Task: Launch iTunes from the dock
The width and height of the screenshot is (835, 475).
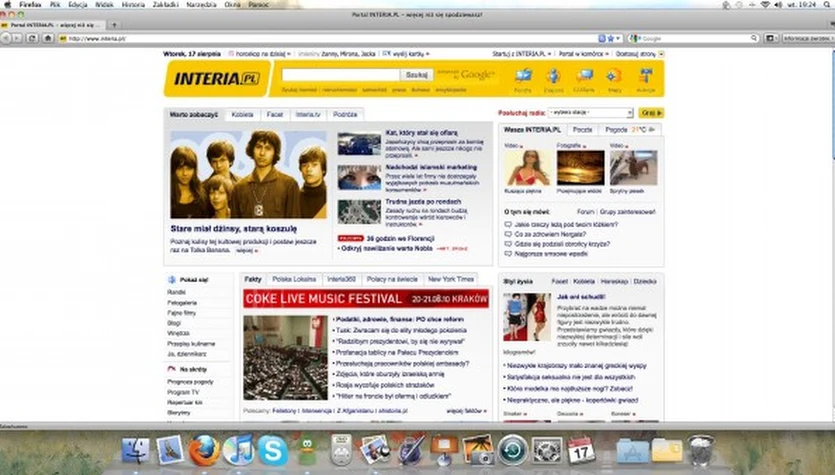Action: pos(238,450)
